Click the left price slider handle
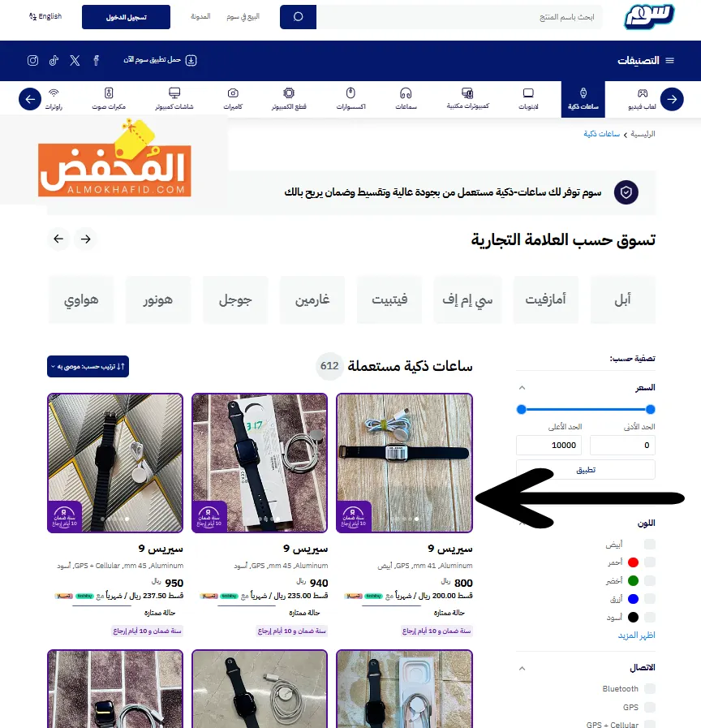 coord(522,410)
